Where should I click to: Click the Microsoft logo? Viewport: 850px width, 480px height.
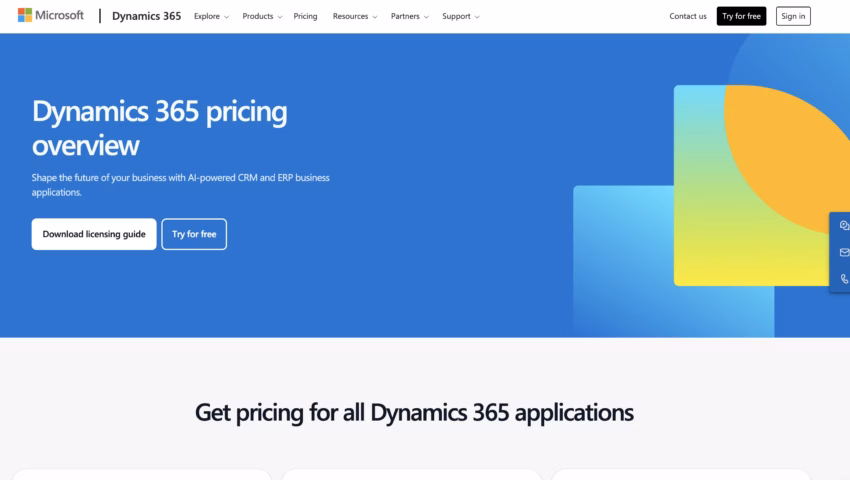[x=50, y=16]
